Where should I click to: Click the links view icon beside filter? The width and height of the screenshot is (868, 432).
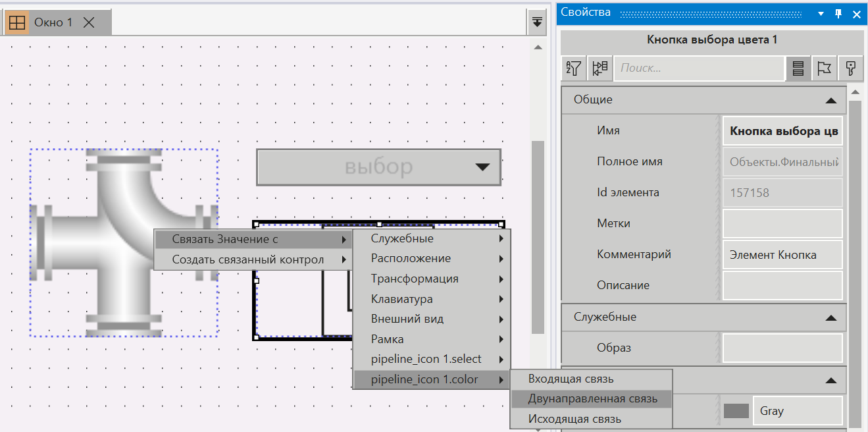[x=600, y=68]
